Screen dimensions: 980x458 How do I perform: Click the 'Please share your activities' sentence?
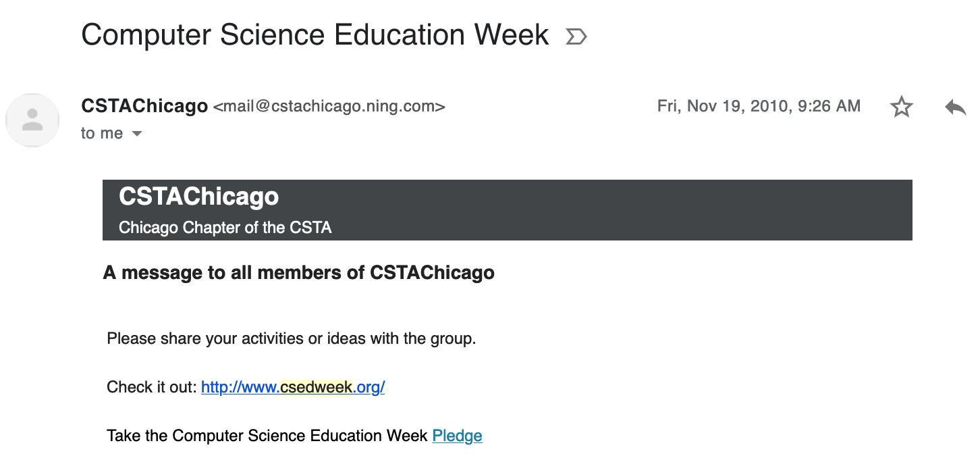click(292, 338)
